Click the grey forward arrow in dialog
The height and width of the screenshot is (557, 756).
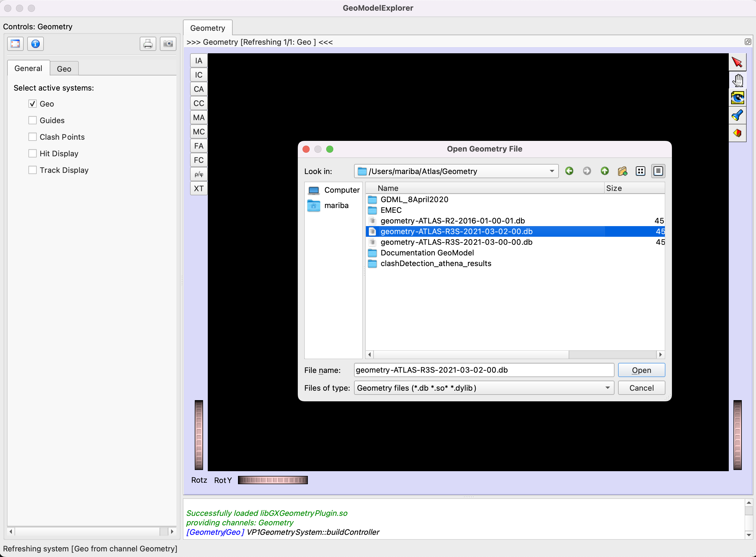click(x=587, y=171)
